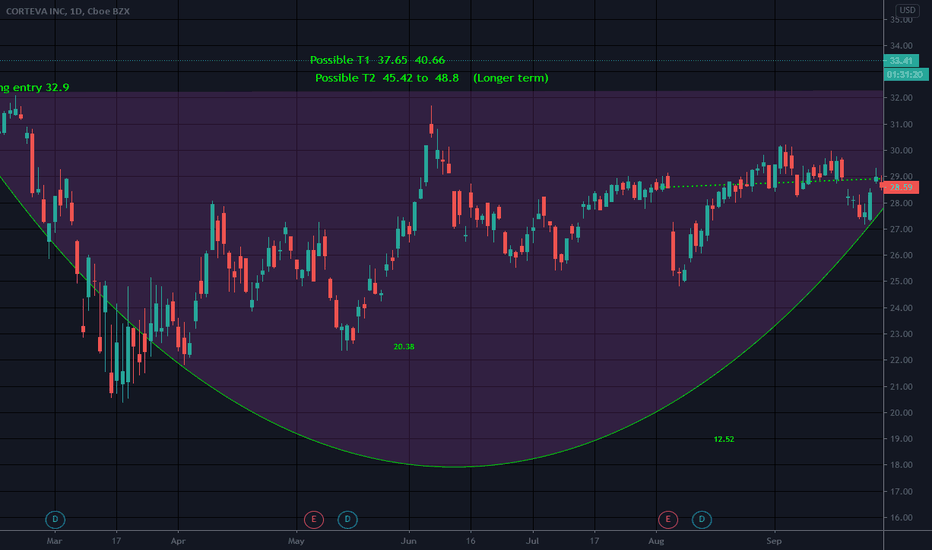Screen dimensions: 932x550
Task: Open the earnings marker near May
Action: pos(314,520)
